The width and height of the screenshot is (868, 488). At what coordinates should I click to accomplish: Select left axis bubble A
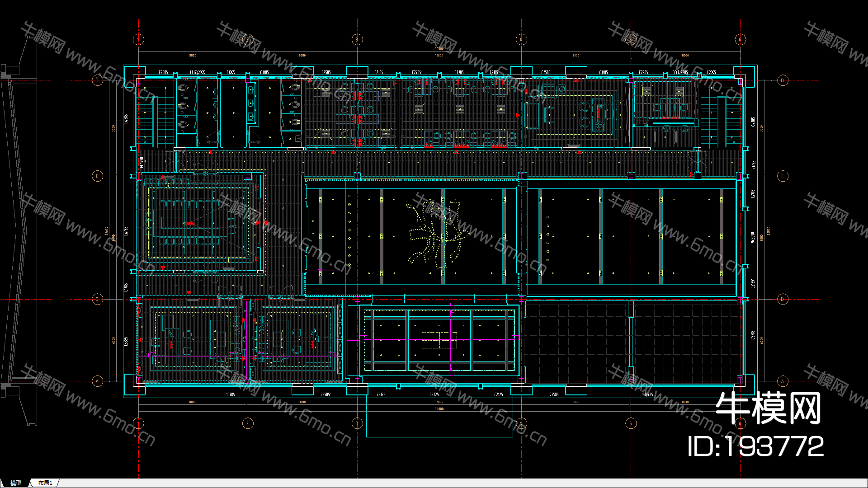(97, 381)
